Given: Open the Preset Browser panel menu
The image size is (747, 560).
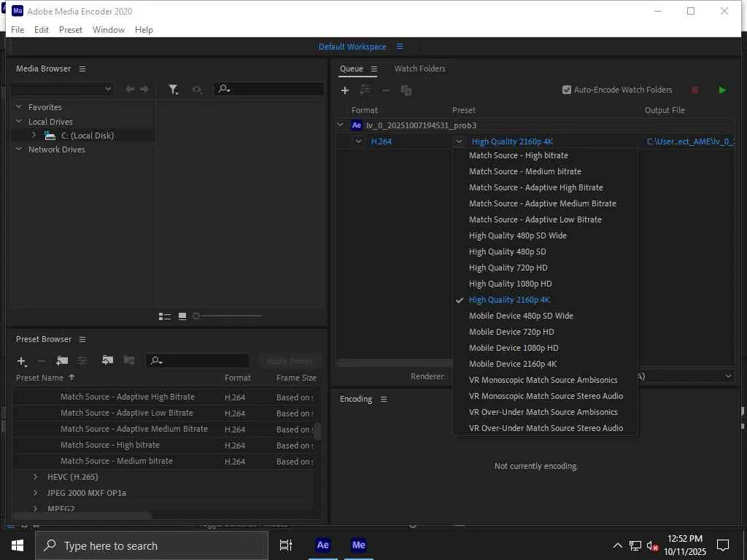Looking at the screenshot, I should tap(82, 340).
